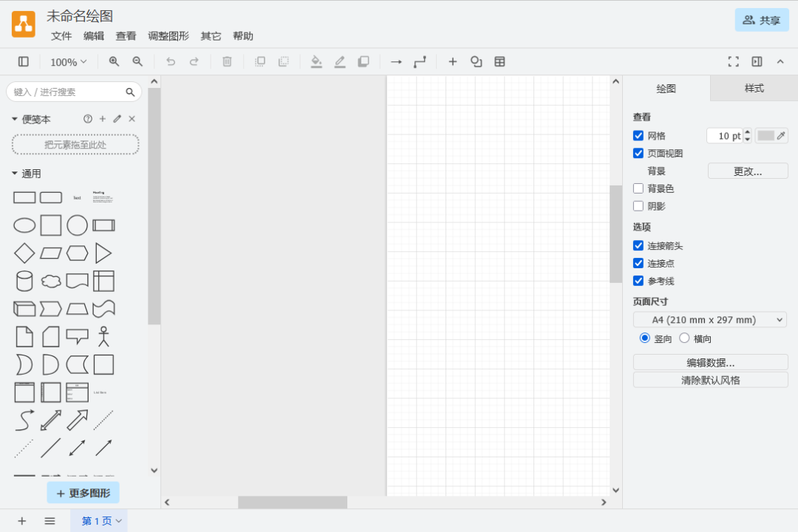Click the 更多图形 button
The height and width of the screenshot is (532, 798).
click(x=83, y=493)
